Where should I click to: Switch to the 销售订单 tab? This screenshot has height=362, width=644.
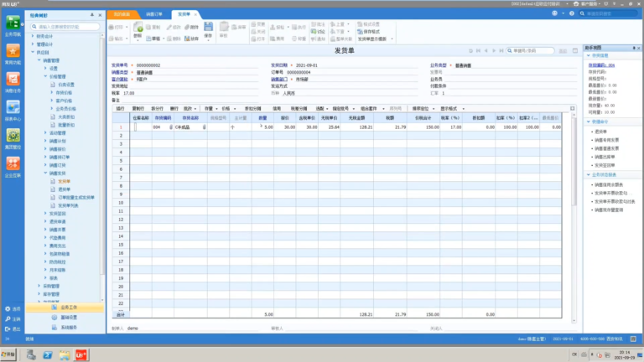coord(154,14)
